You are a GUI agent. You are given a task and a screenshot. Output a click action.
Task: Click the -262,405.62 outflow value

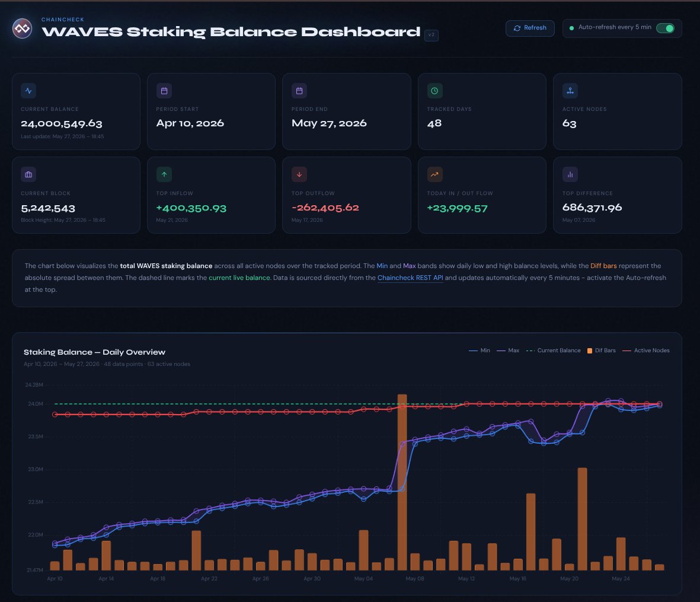pyautogui.click(x=325, y=208)
